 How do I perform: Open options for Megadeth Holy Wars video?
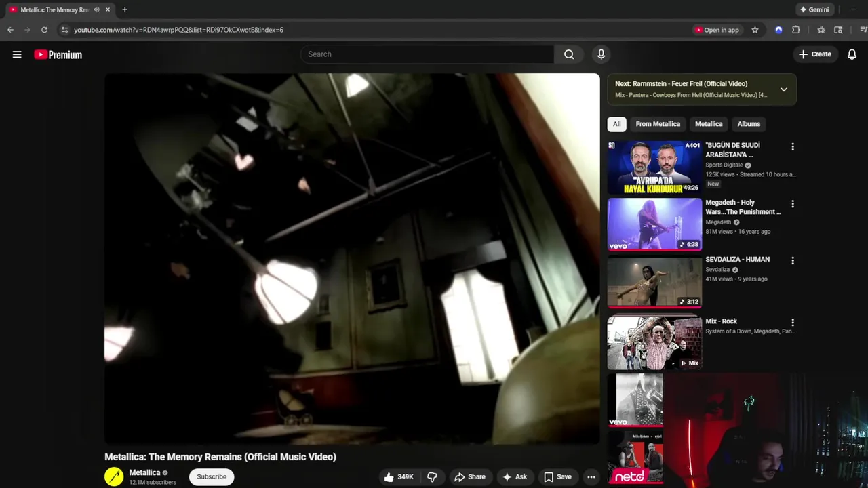(x=792, y=204)
